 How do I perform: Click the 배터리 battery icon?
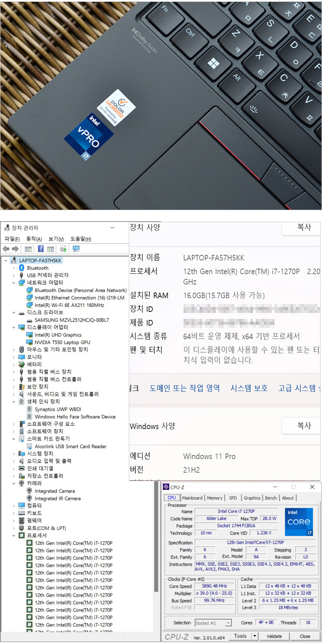point(22,364)
